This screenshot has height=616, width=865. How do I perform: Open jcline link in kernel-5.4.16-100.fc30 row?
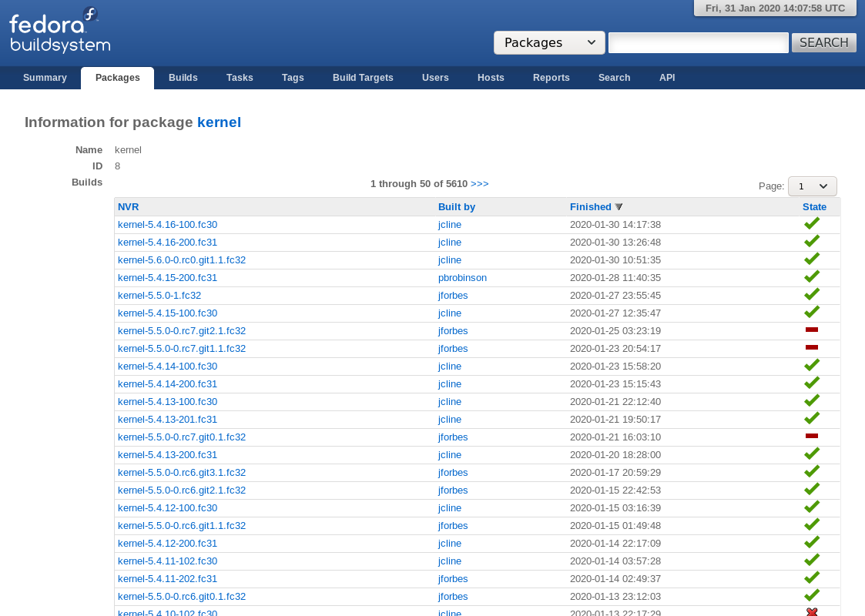coord(450,224)
